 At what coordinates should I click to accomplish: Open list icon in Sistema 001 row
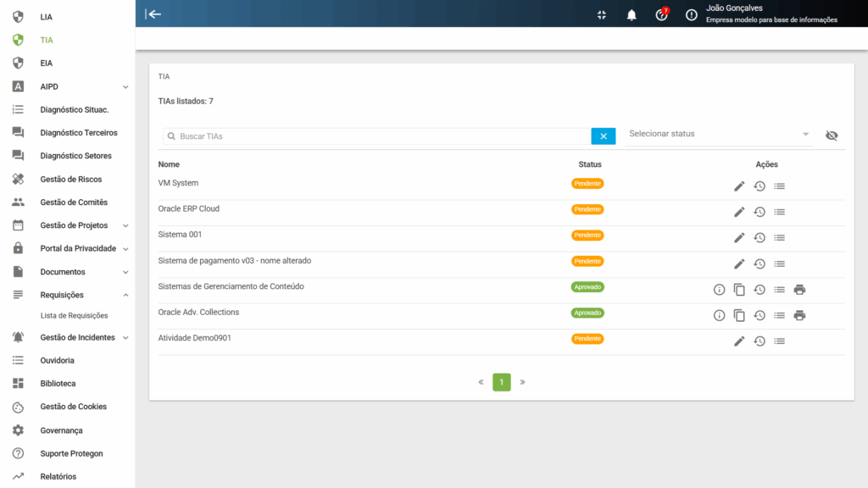point(780,238)
